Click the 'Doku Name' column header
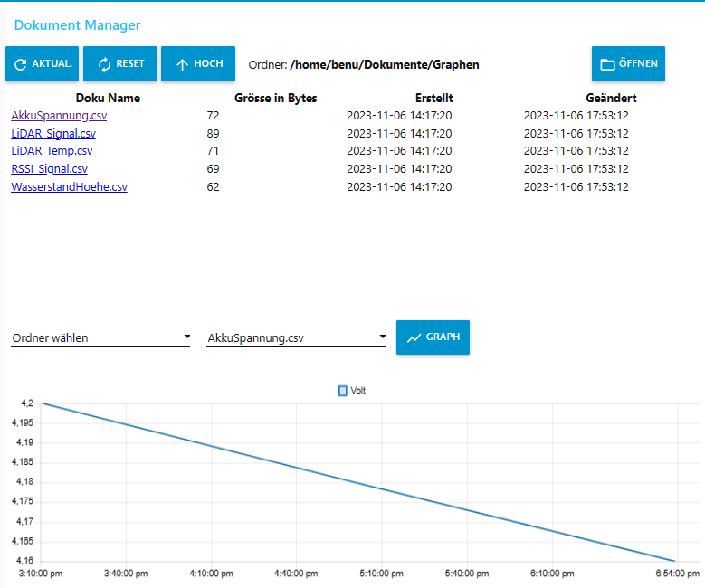 point(108,98)
